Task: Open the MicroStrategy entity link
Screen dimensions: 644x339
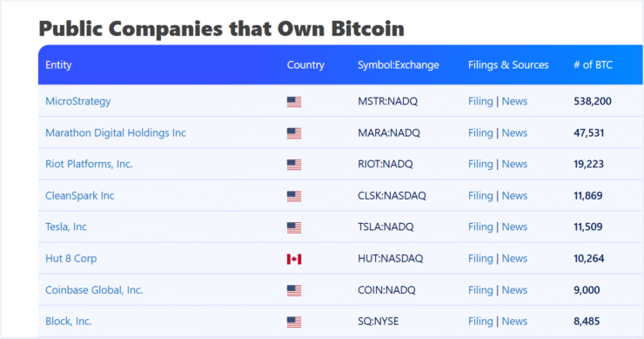Action: [78, 101]
